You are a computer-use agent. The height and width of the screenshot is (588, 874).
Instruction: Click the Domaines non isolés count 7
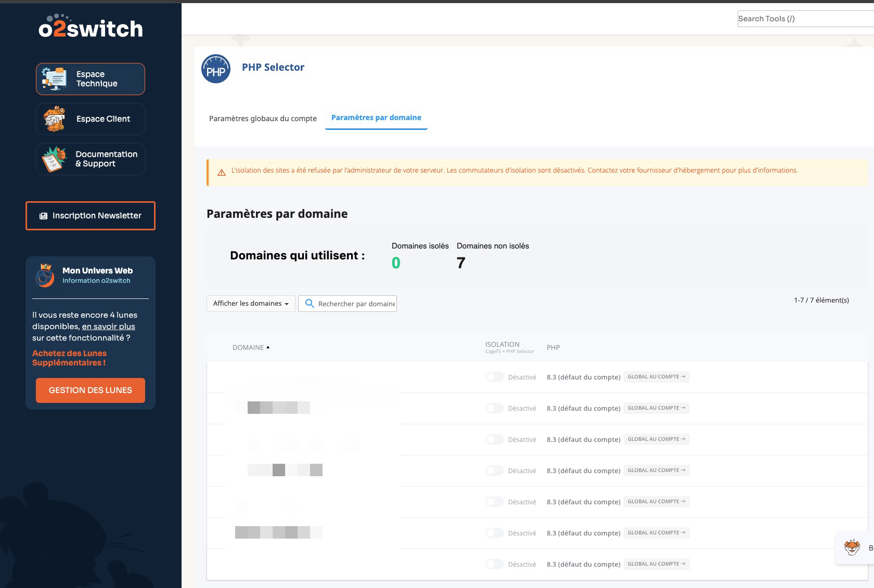pos(461,263)
